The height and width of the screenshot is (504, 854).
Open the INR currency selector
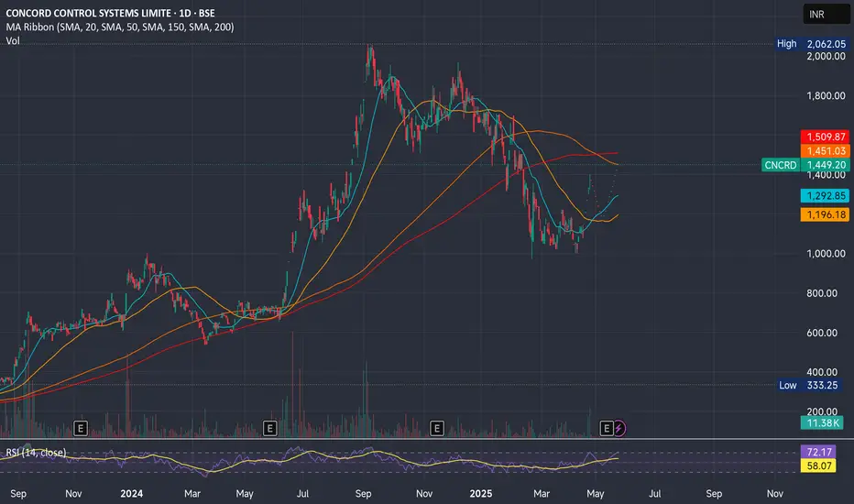[827, 14]
